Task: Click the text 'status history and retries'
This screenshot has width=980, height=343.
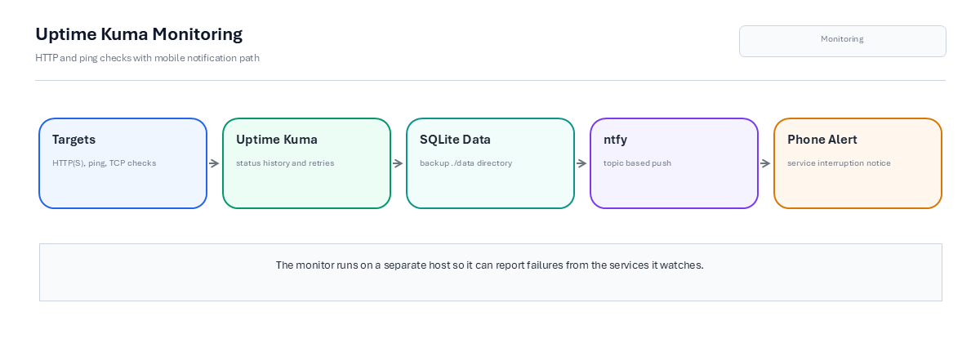Action: [x=285, y=163]
